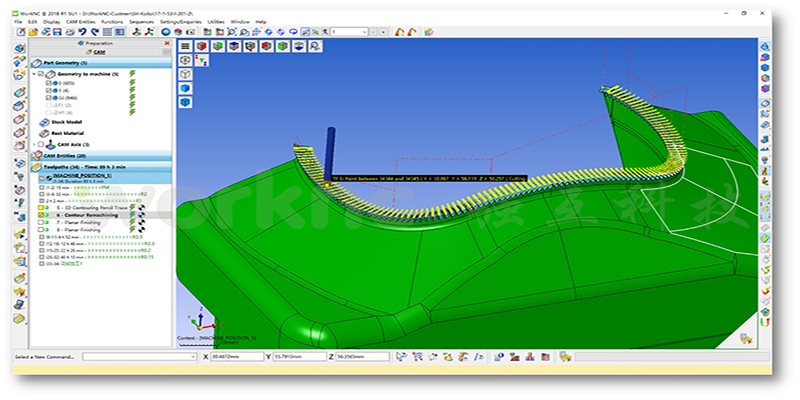Screen dimensions: 800x400
Task: Toggle checkbox of 6 - Contour Remachining
Action: (41, 215)
